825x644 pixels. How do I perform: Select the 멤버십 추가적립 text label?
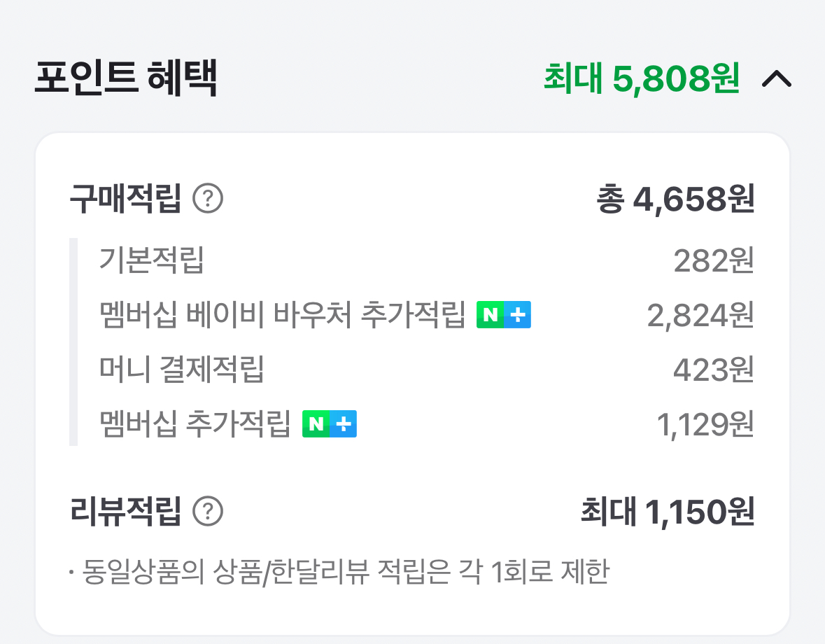[x=195, y=423]
